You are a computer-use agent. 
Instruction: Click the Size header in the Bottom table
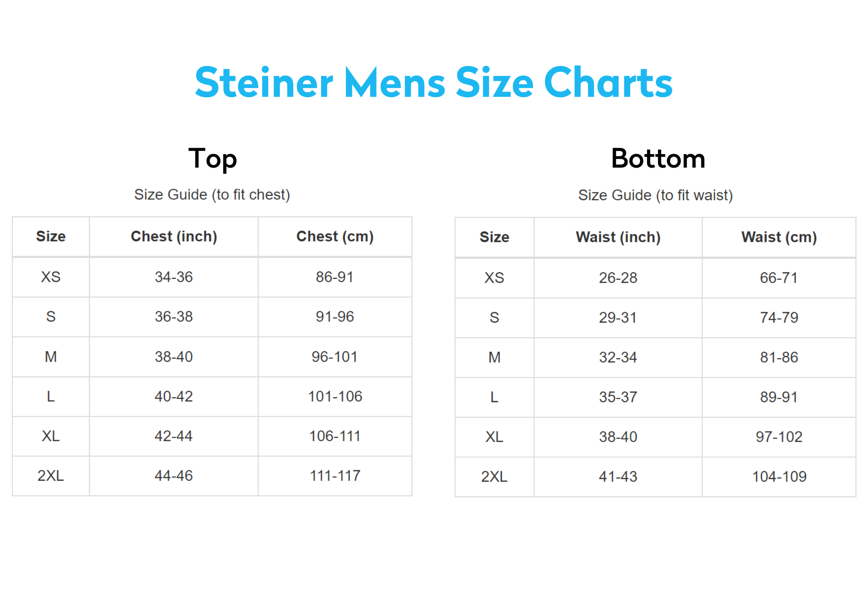click(x=494, y=238)
